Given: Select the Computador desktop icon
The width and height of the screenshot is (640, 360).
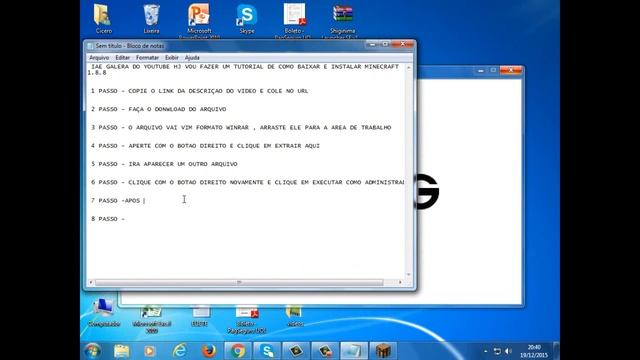Looking at the screenshot, I should 104,313.
